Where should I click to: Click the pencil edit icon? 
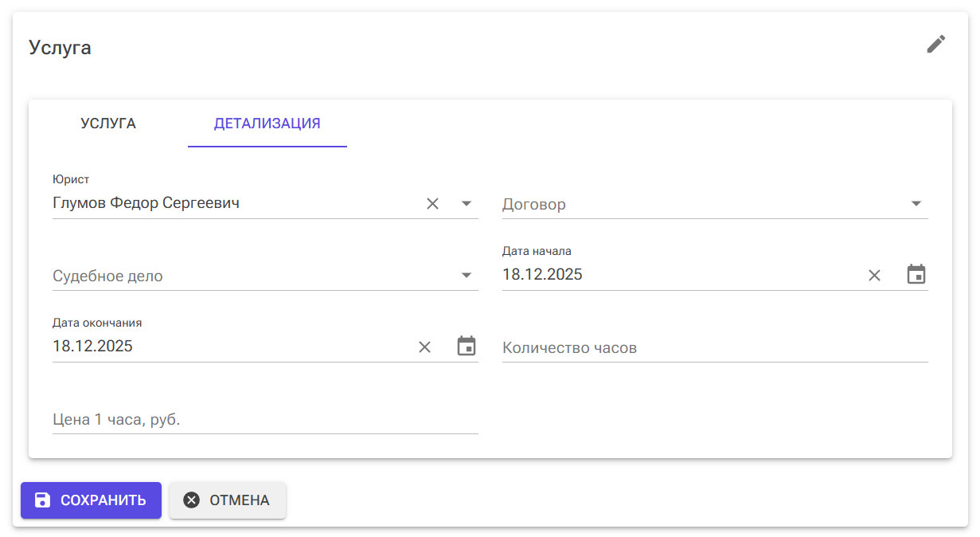pos(935,44)
